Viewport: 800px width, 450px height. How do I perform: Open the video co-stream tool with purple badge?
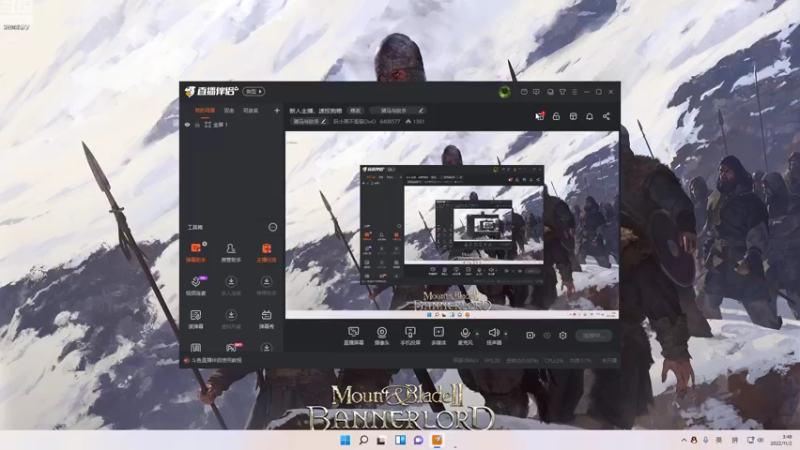point(196,285)
